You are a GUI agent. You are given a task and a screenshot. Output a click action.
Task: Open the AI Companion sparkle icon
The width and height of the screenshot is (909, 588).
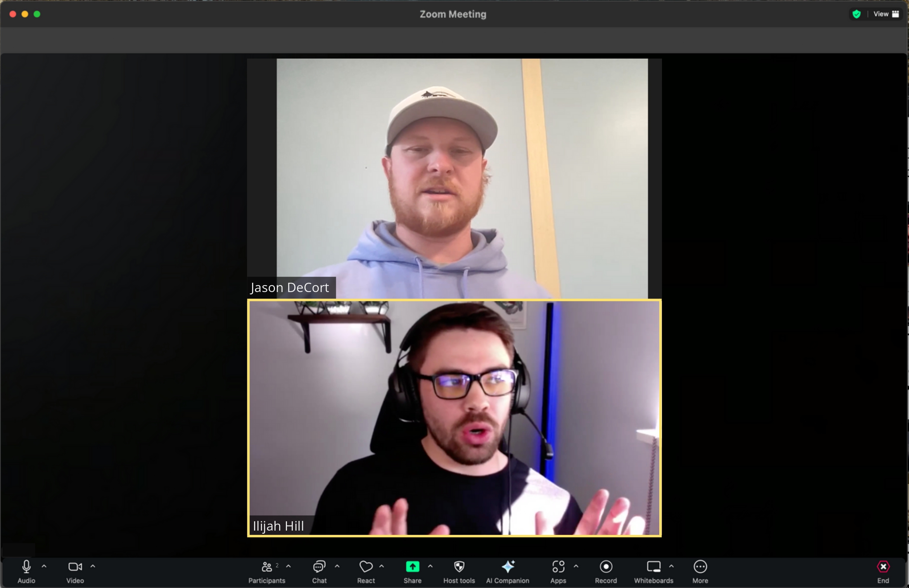pos(508,572)
